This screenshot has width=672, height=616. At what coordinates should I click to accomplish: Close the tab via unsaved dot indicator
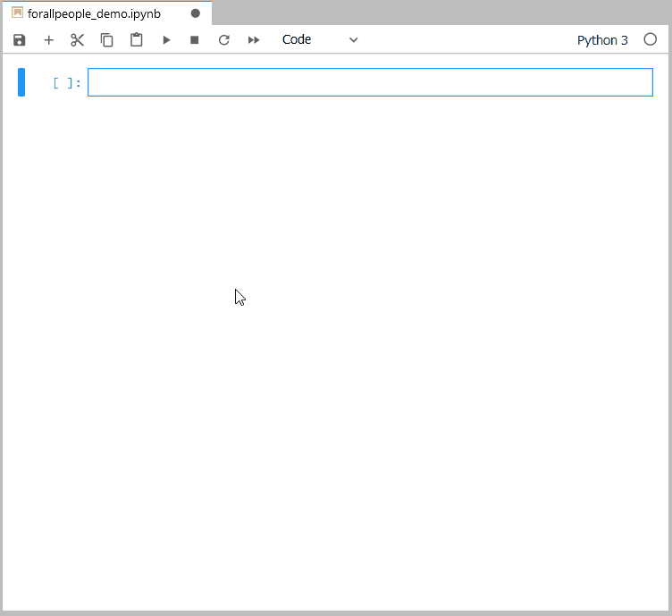(x=196, y=13)
